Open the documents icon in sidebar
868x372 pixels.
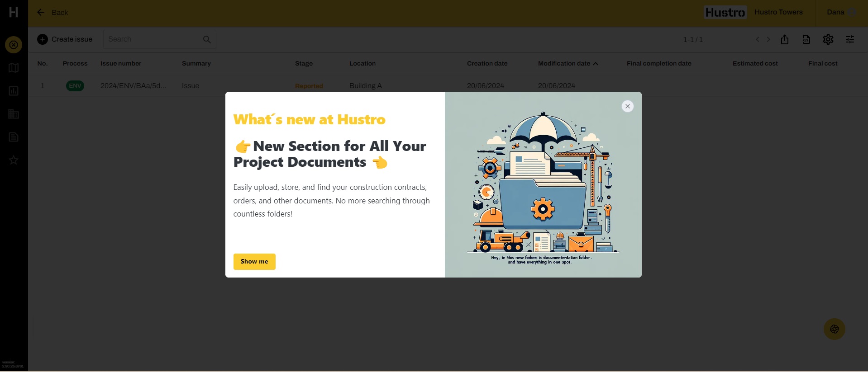tap(14, 137)
